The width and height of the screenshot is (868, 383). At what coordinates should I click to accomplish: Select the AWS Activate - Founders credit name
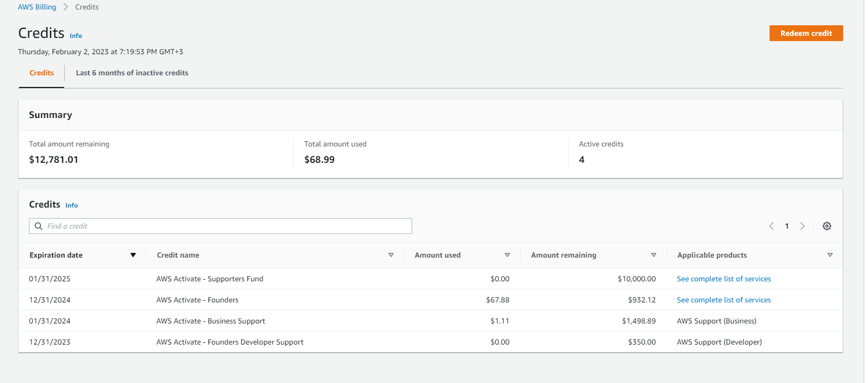(197, 300)
